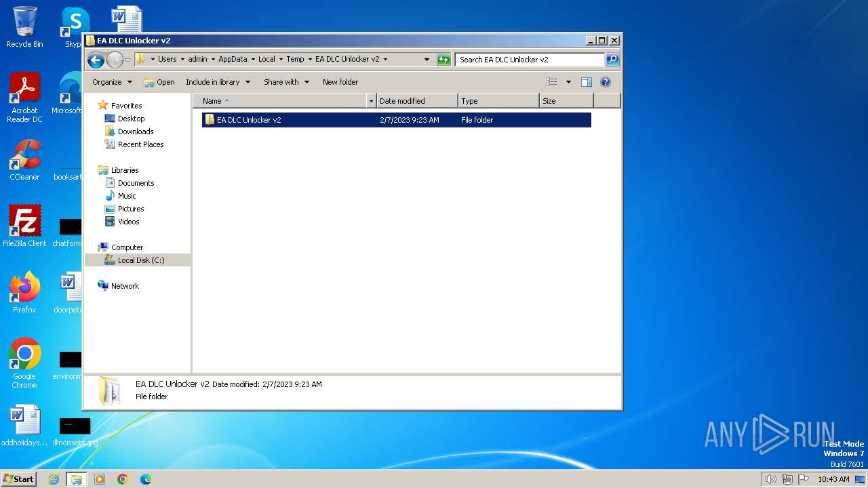Click Temp in the address breadcrumb
Screen dimensions: 868x488
coord(295,59)
